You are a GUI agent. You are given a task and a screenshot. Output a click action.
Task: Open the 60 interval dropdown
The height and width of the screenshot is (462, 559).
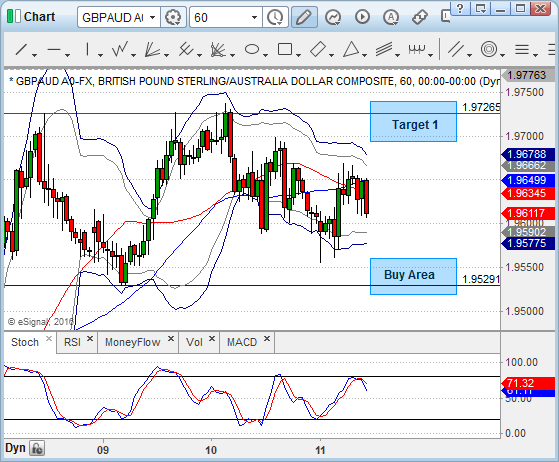pyautogui.click(x=254, y=17)
